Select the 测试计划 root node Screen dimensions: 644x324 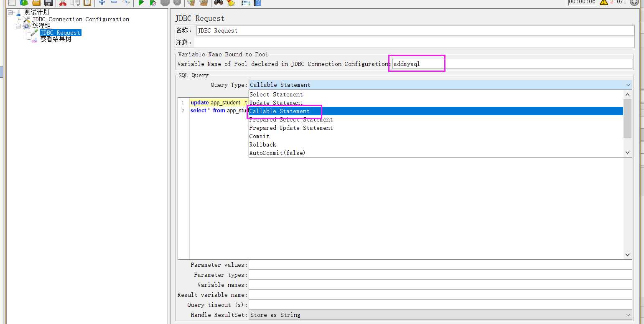click(x=36, y=13)
